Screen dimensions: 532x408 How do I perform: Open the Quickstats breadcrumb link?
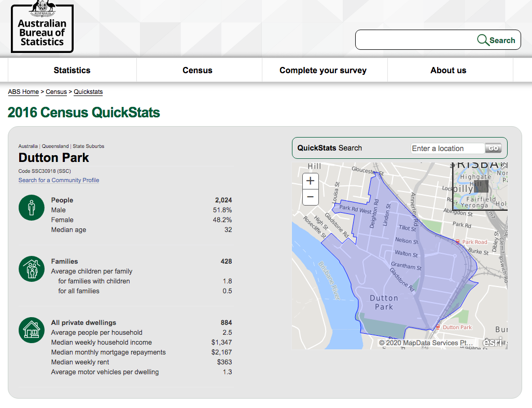coord(88,92)
